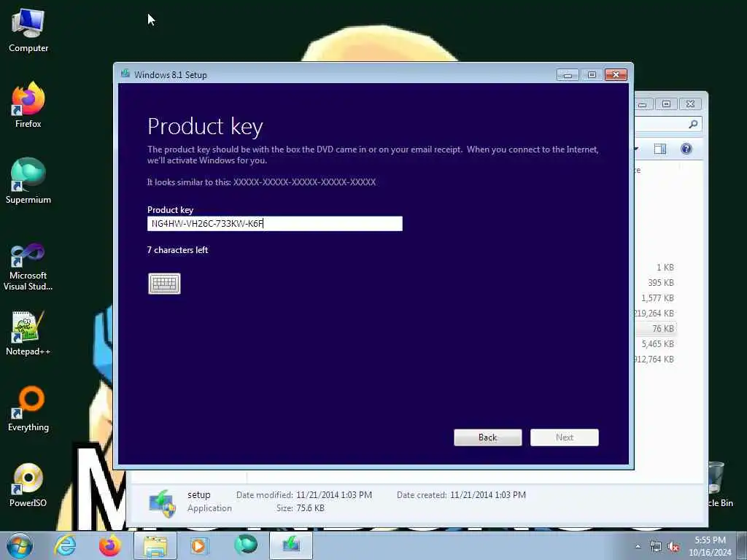Click the Date modified value in details pane
Screen dimensions: 747x560
[334, 495]
